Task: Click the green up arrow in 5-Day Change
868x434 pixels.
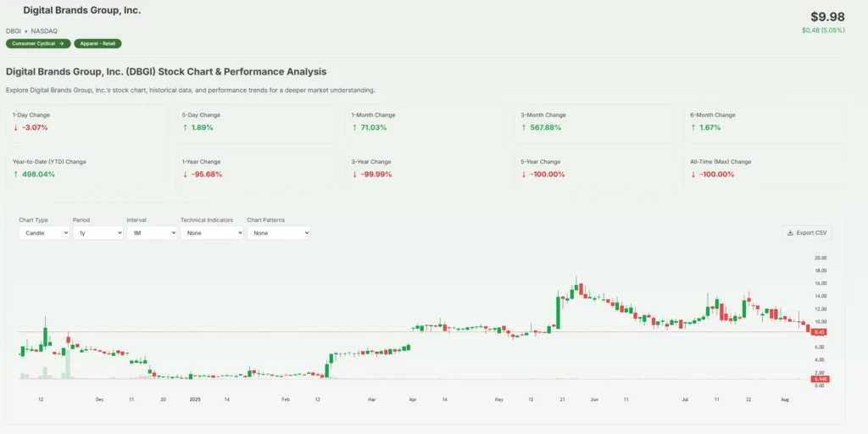Action: (x=186, y=128)
